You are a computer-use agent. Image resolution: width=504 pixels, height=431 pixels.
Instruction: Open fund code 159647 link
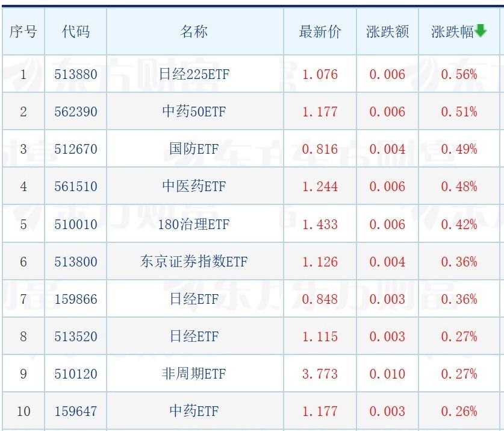[x=75, y=411]
